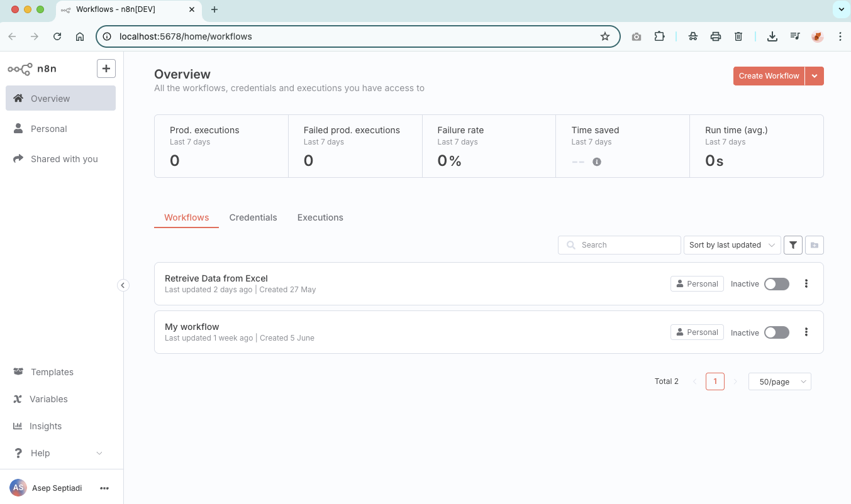Image resolution: width=851 pixels, height=504 pixels.
Task: Click the house icon beside Overview
Action: click(18, 98)
